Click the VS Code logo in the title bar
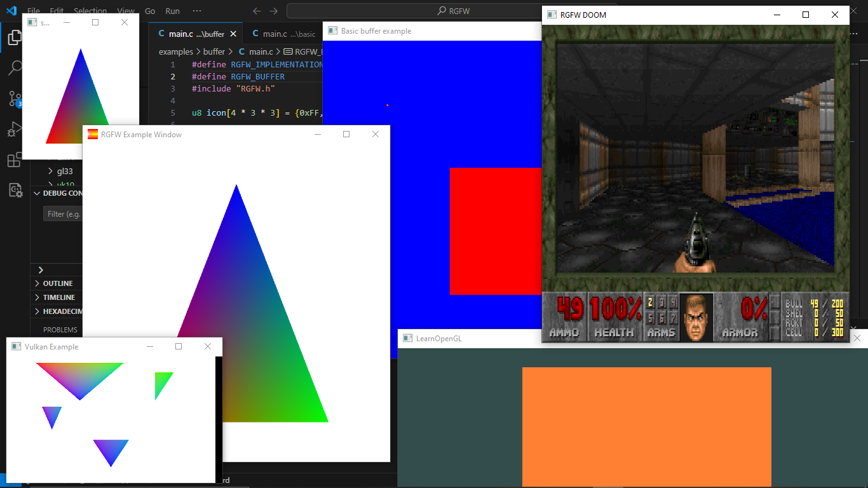 click(11, 11)
